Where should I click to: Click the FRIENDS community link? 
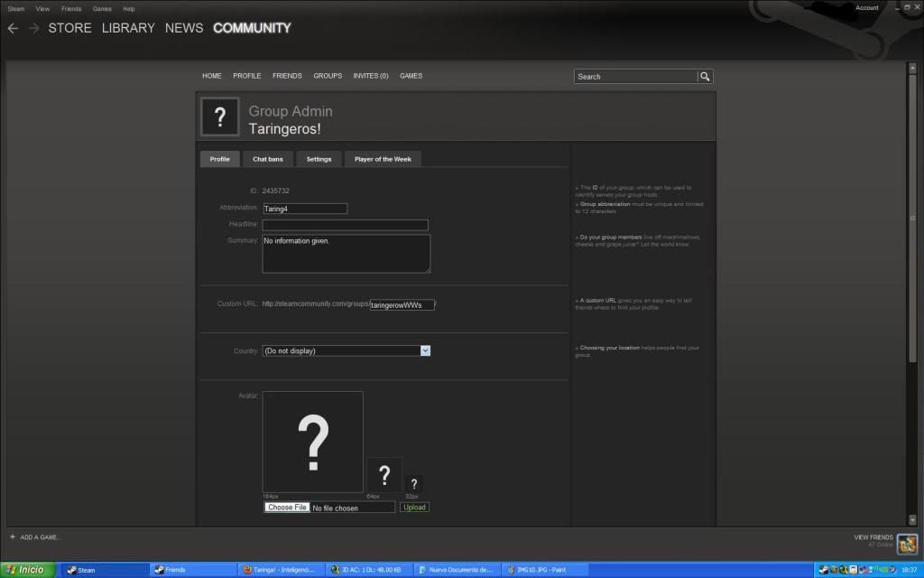coord(287,76)
